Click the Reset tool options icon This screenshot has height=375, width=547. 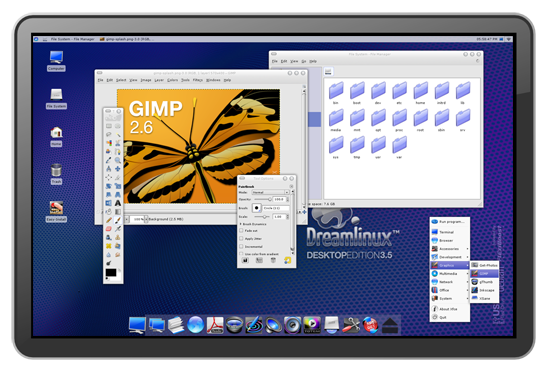coord(287,260)
